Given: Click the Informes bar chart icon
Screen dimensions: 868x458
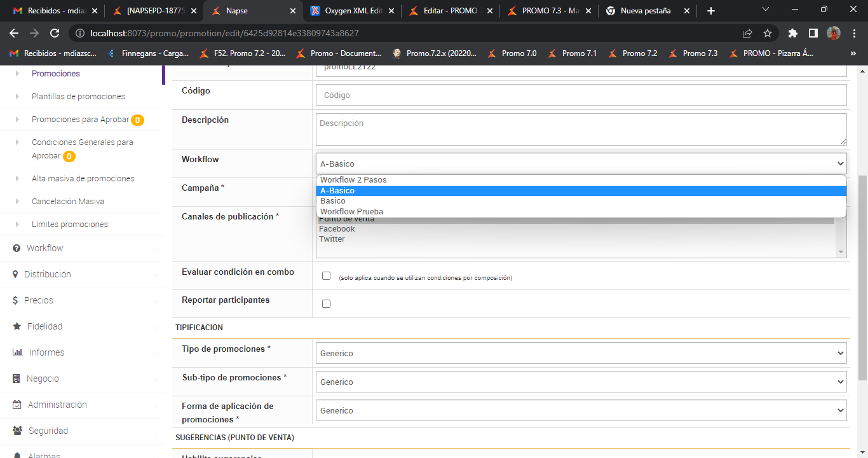Looking at the screenshot, I should coord(18,352).
